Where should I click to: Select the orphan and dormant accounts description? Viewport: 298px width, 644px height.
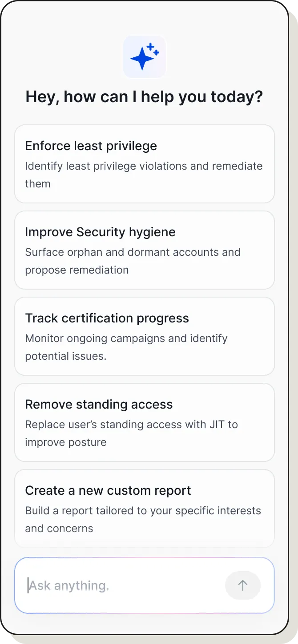click(x=133, y=261)
